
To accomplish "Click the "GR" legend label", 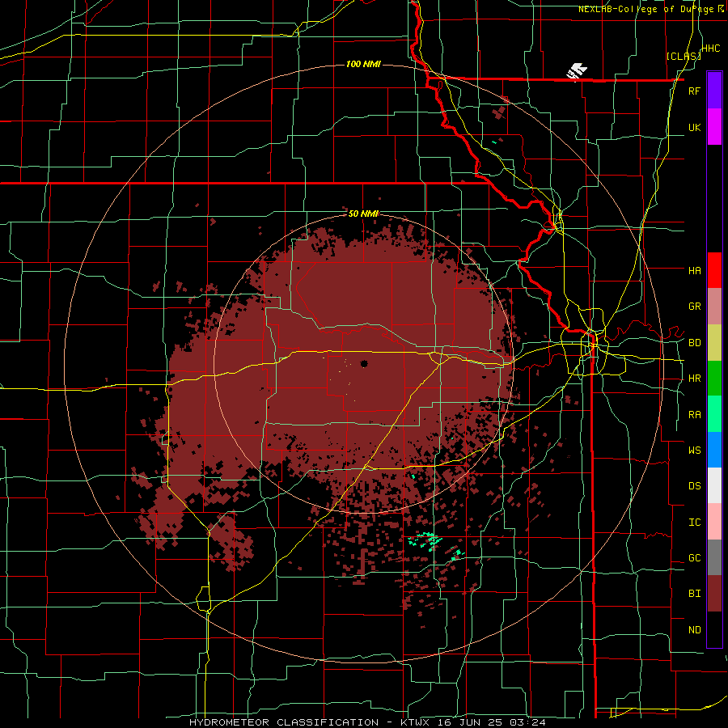I will point(694,307).
